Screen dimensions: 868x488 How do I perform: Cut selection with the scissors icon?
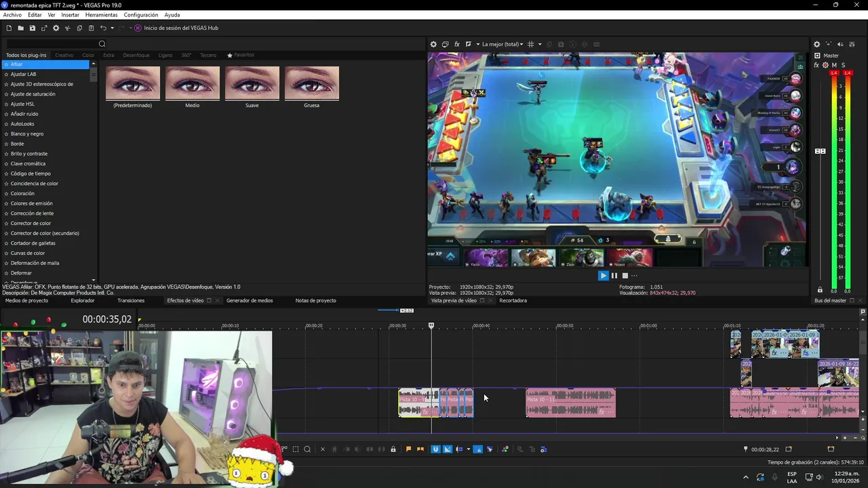[x=68, y=28]
